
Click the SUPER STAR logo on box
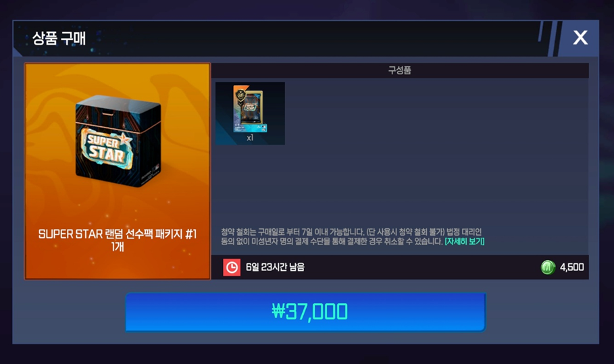107,148
